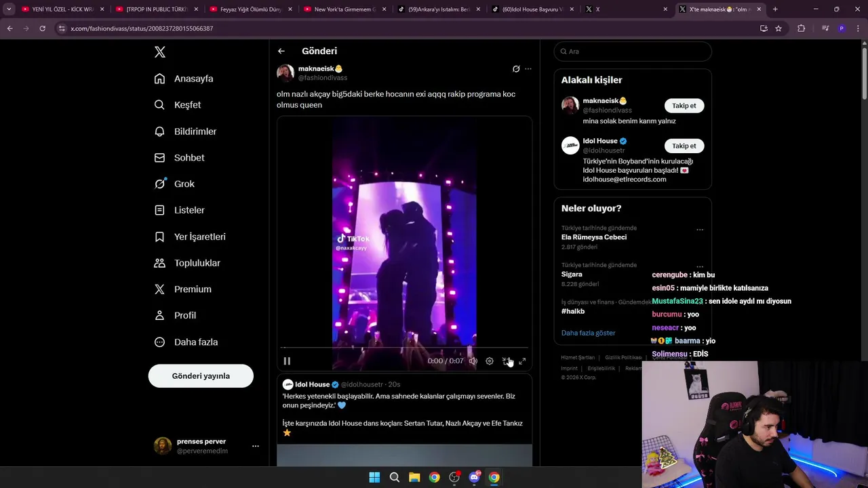Open a new browser tab
This screenshot has width=868, height=488.
(x=775, y=9)
